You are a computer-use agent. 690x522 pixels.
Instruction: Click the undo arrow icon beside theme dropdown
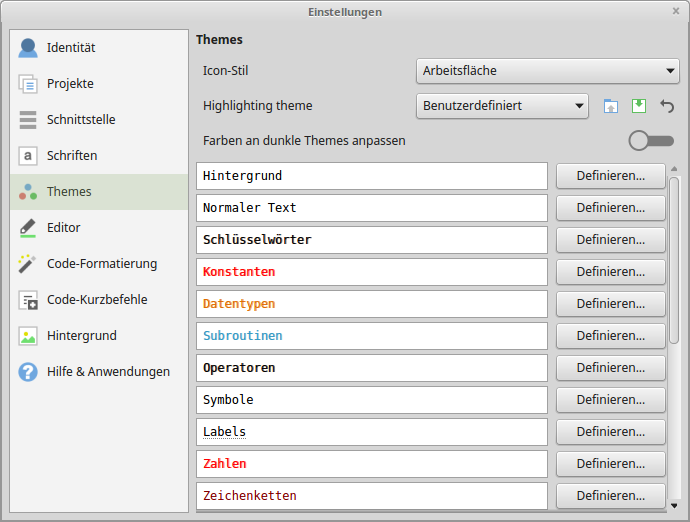[667, 106]
